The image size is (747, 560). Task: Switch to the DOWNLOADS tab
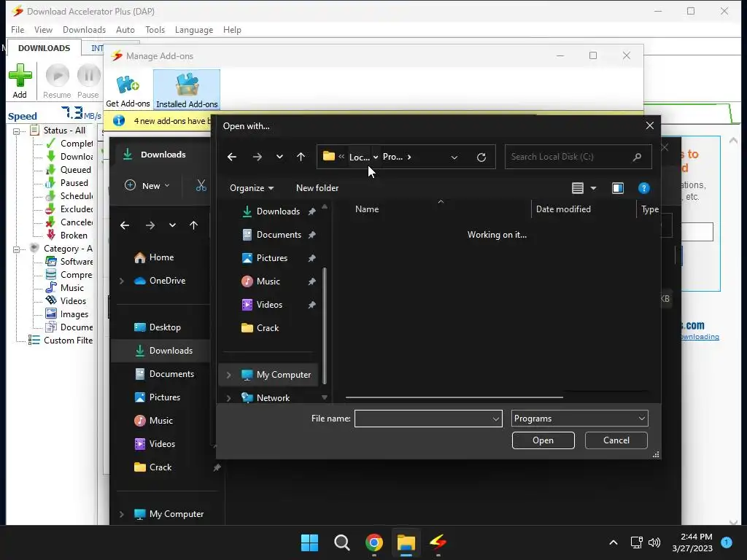[44, 48]
